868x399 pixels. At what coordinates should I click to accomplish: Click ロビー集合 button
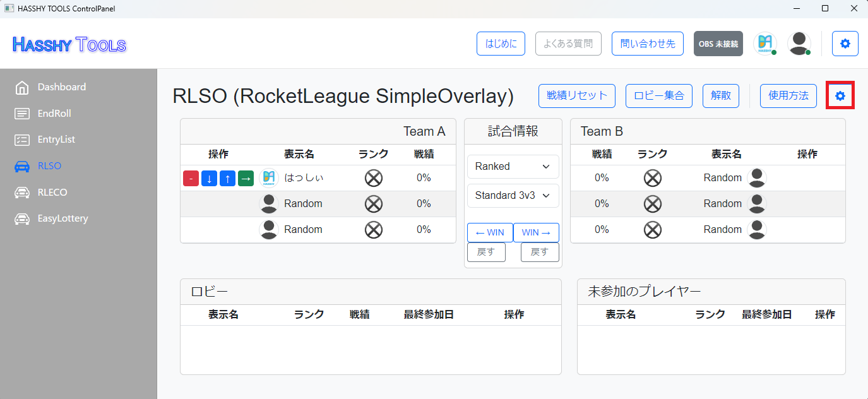(x=659, y=96)
